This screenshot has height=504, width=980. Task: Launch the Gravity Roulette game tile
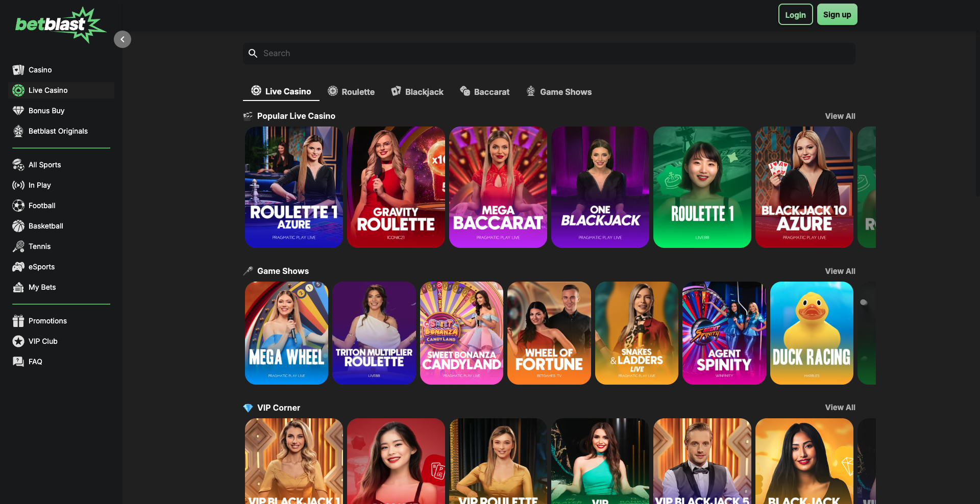[x=396, y=187]
